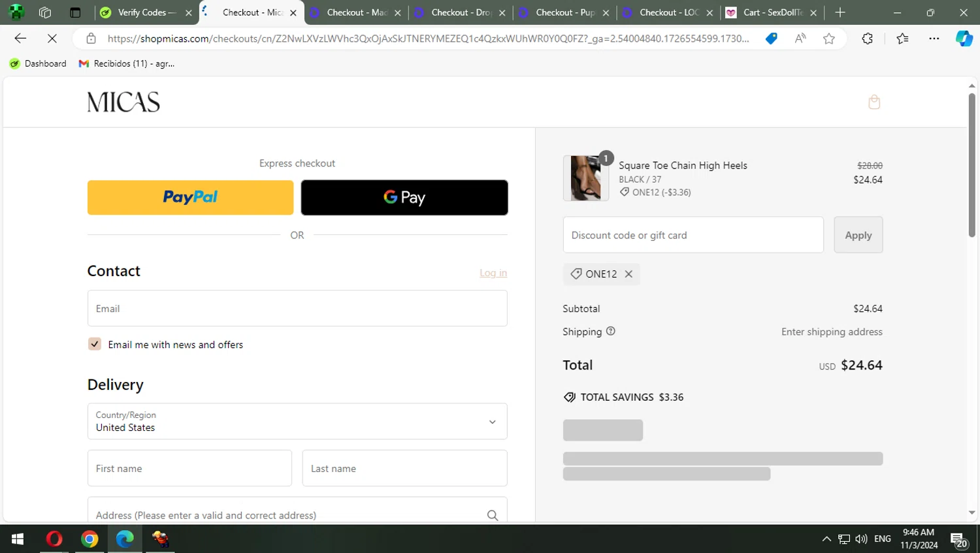The image size is (980, 553).
Task: Switch to the Checkout - LOC tab
Action: click(669, 12)
